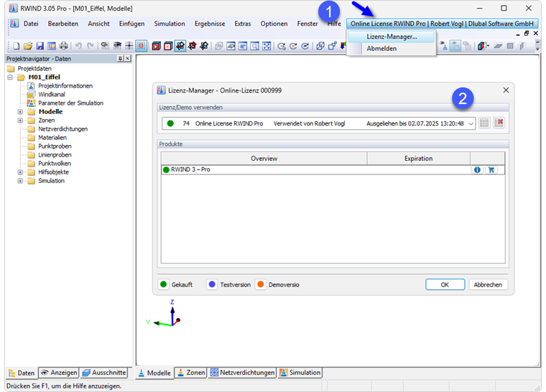Select Punktwolken folder in navigator tree
The width and height of the screenshot is (546, 392).
pos(55,163)
